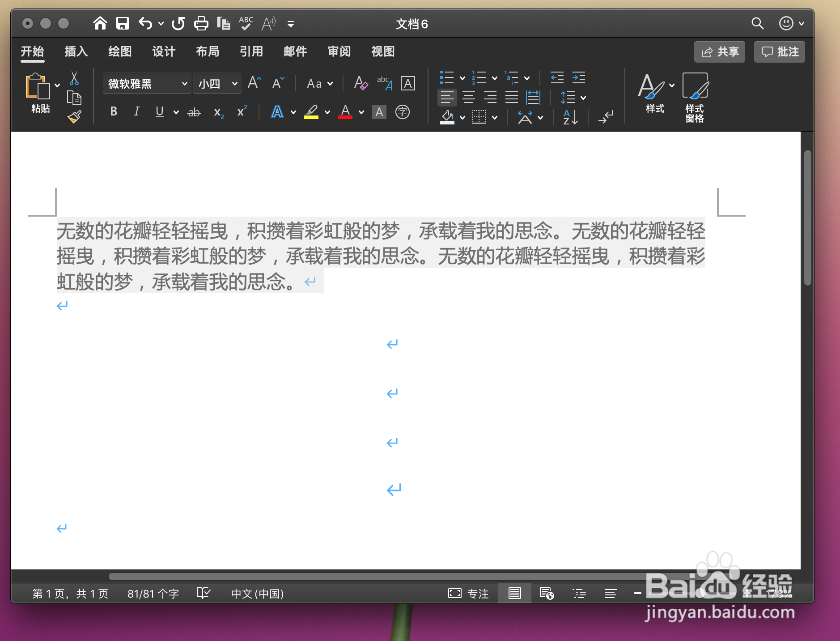The width and height of the screenshot is (840, 641).
Task: Click the 共享 share button
Action: click(x=719, y=51)
